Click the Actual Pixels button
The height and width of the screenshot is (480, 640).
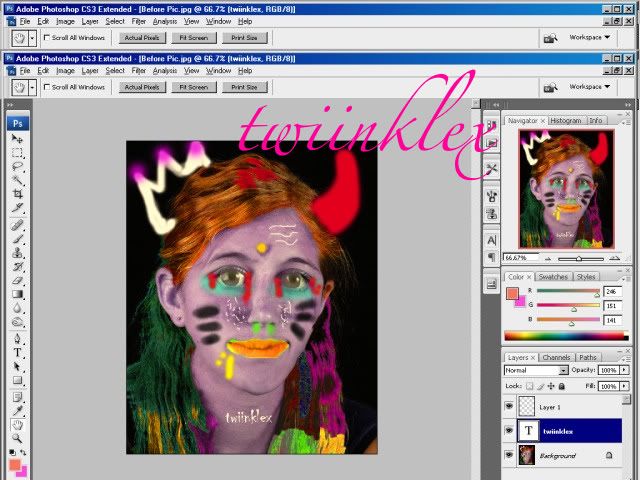click(143, 87)
